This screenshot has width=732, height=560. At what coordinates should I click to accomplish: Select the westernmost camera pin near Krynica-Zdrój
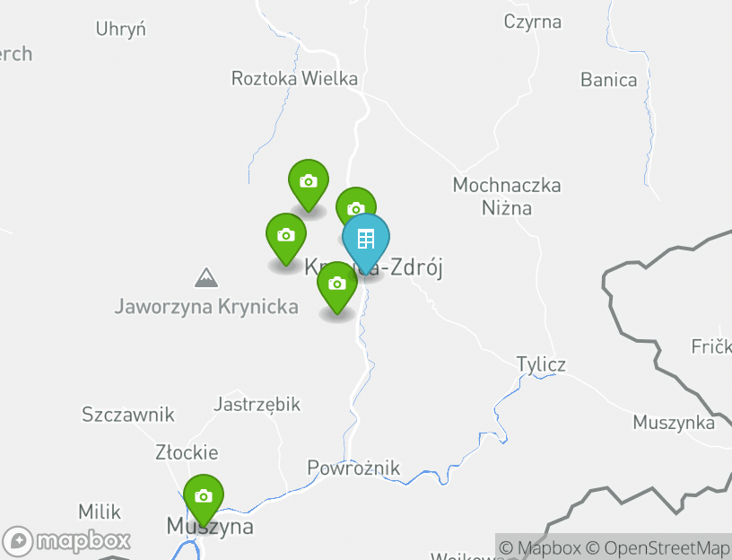tap(286, 237)
